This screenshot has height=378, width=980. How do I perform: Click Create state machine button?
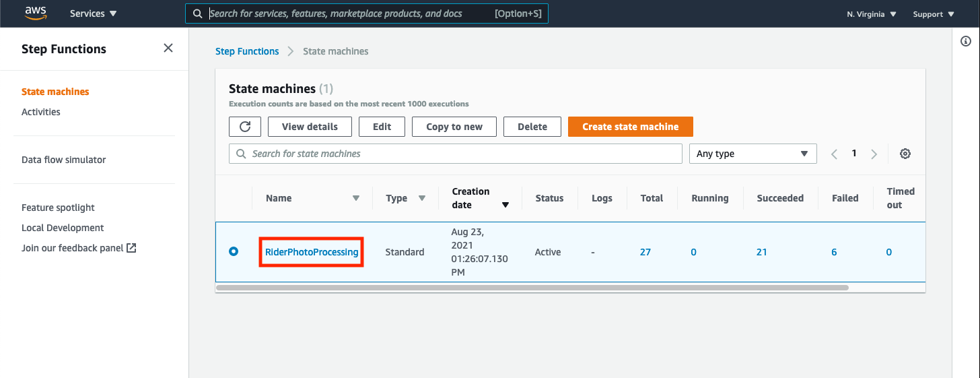coord(631,127)
